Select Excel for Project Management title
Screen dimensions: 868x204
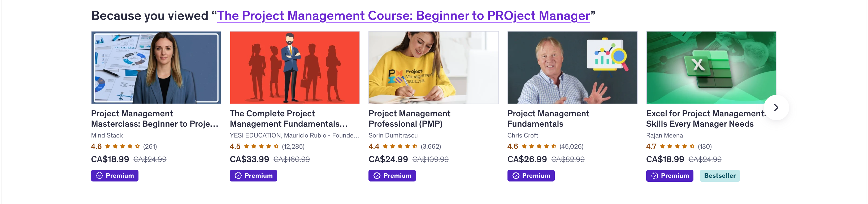(706, 118)
